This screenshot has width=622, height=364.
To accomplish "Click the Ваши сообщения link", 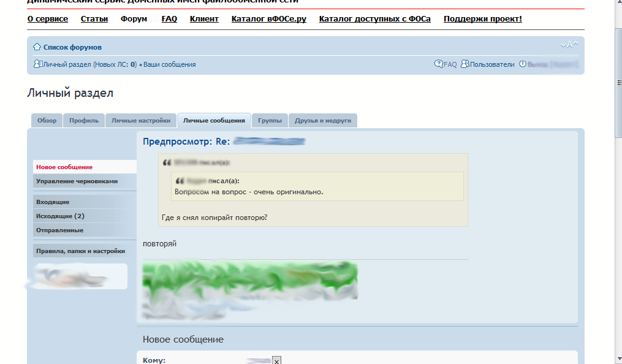I will click(170, 64).
